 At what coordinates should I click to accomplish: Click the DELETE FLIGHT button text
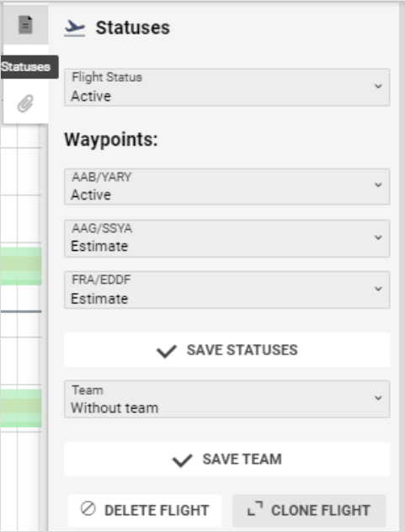tap(157, 510)
